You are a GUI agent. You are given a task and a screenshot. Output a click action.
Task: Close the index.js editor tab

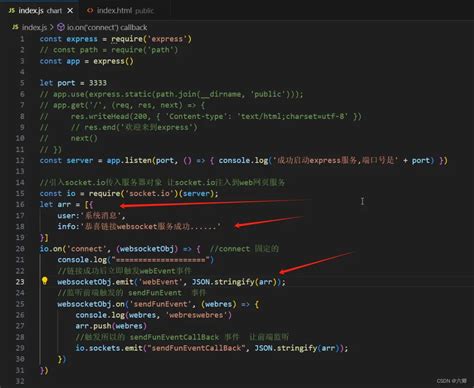(70, 11)
